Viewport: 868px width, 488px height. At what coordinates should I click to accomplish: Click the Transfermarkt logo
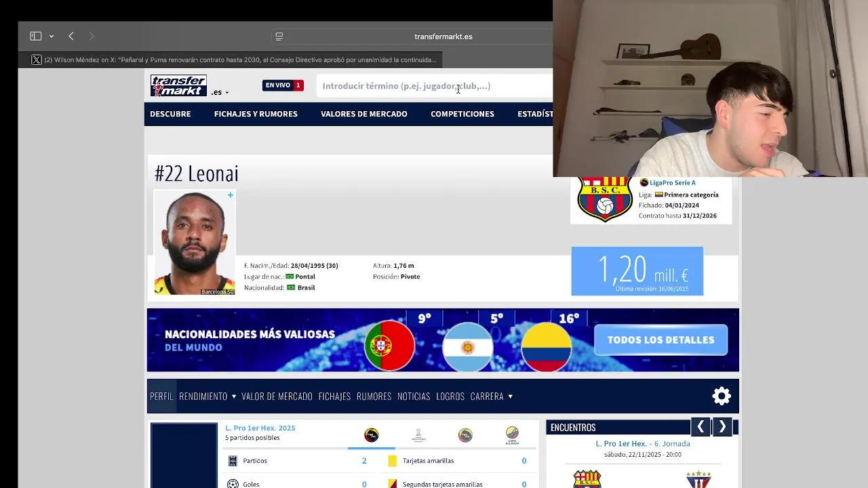click(178, 85)
